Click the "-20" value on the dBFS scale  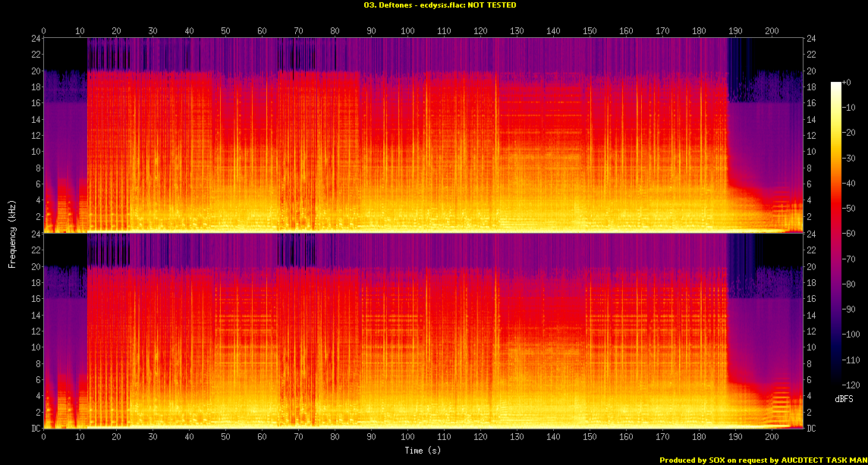click(x=849, y=132)
